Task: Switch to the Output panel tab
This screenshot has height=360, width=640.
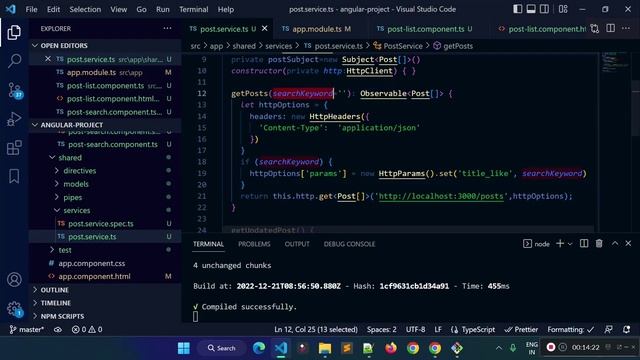Action: (297, 244)
